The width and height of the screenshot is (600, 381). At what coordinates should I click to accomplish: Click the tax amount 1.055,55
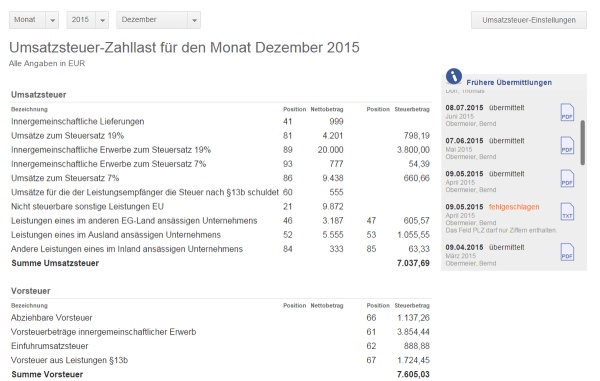(x=413, y=235)
